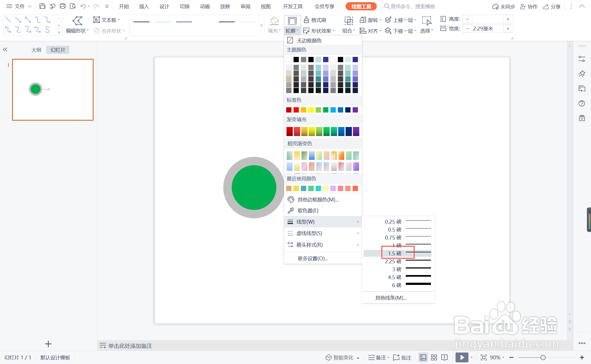Switch to 大纲 outline tab

click(x=36, y=50)
